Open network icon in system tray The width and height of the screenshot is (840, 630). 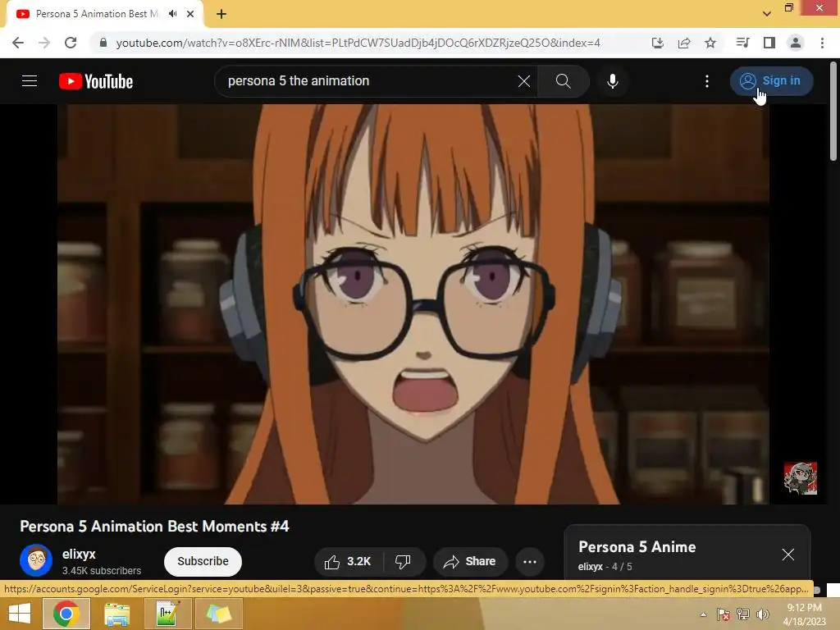pyautogui.click(x=742, y=614)
